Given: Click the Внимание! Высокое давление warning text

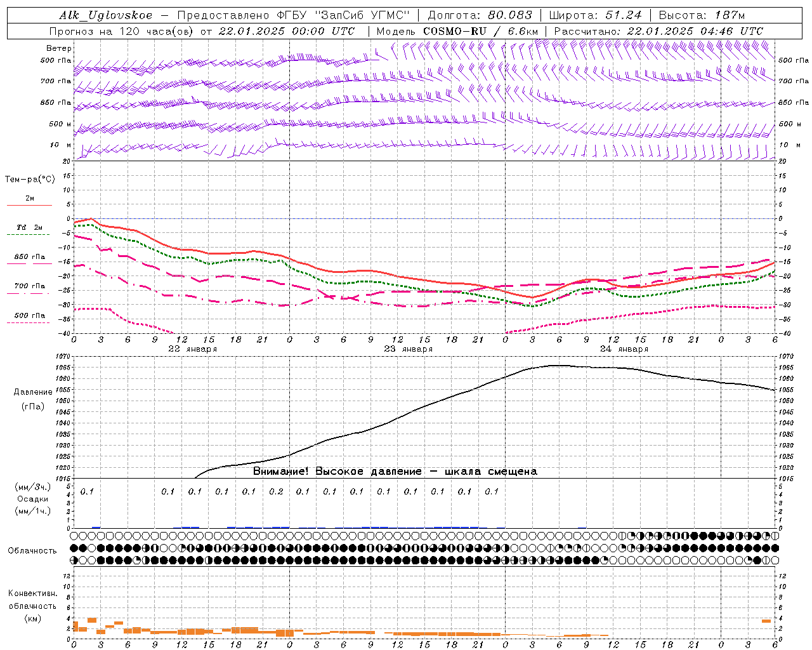Looking at the screenshot, I should 395,472.
